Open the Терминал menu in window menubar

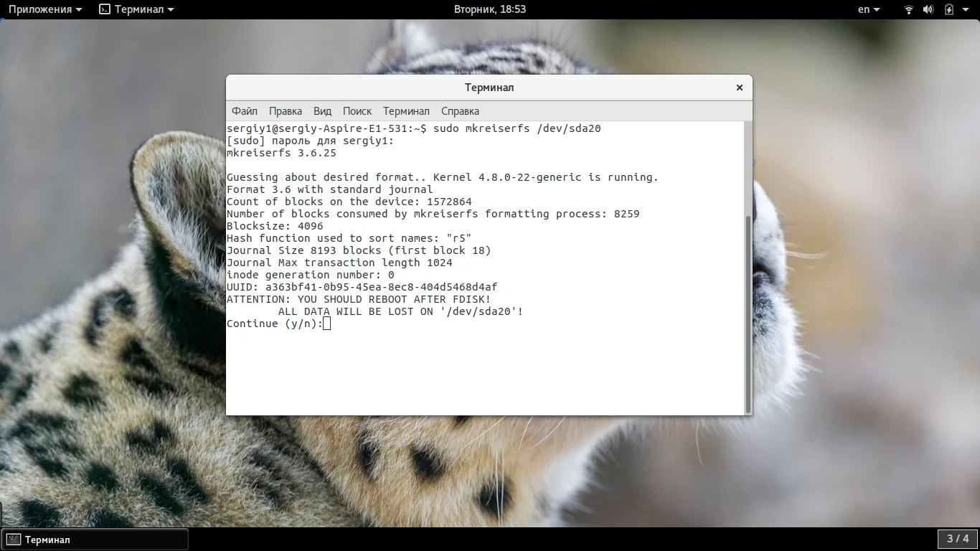point(406,111)
